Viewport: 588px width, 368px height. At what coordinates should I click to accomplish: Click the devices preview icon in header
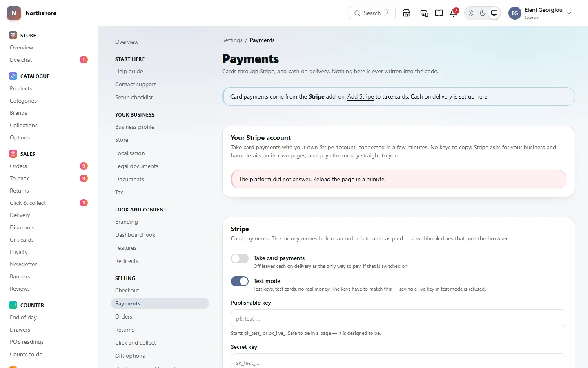point(424,13)
